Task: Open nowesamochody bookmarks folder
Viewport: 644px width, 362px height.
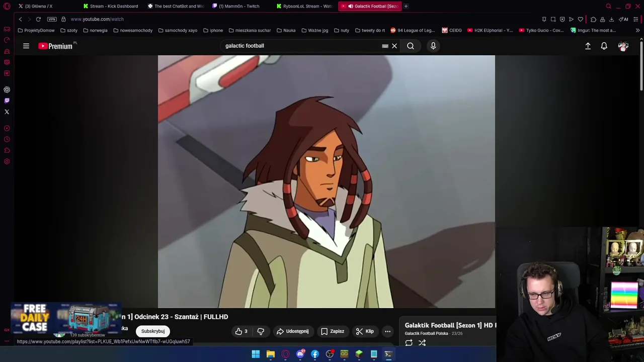Action: (133, 30)
